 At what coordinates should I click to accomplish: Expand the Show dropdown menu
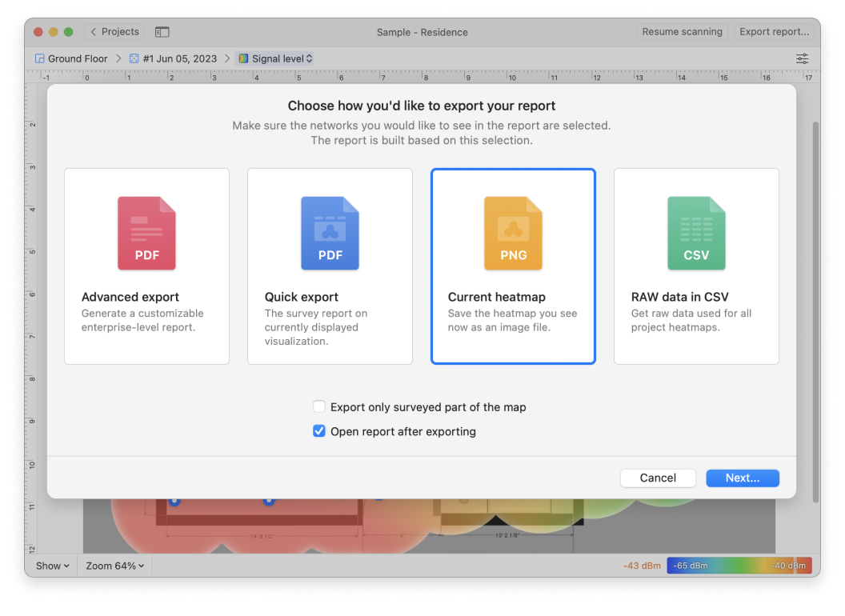53,566
